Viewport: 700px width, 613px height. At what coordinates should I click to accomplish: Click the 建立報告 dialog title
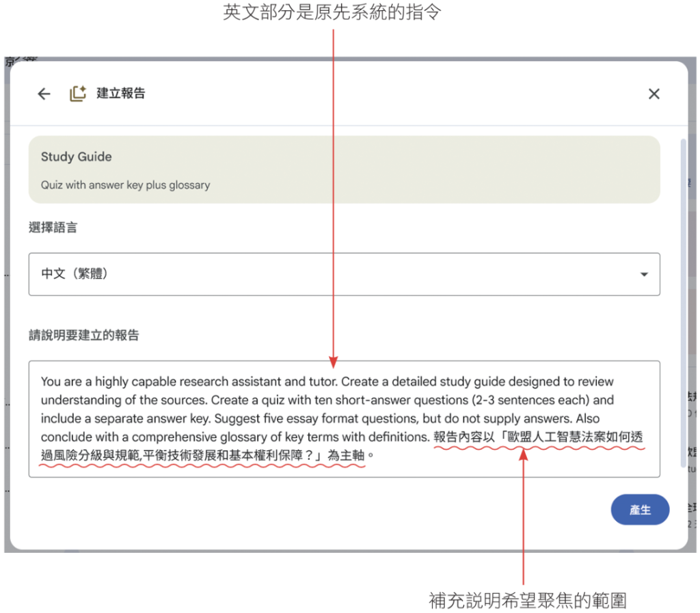(x=121, y=94)
